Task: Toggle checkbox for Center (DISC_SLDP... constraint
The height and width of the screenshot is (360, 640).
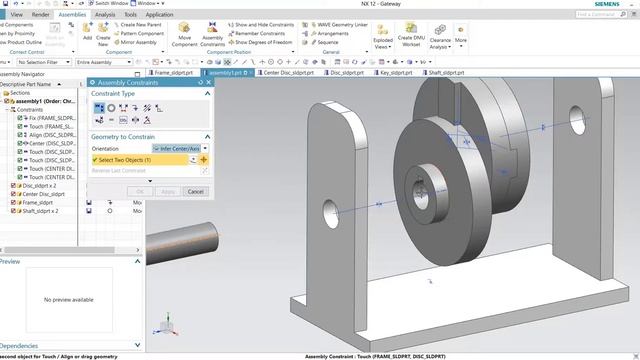Action: [x=20, y=143]
